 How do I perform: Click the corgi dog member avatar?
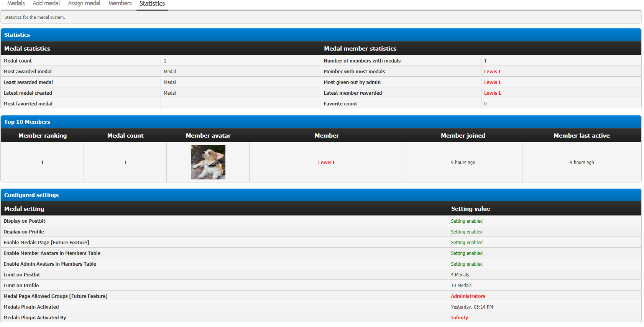[x=208, y=162]
